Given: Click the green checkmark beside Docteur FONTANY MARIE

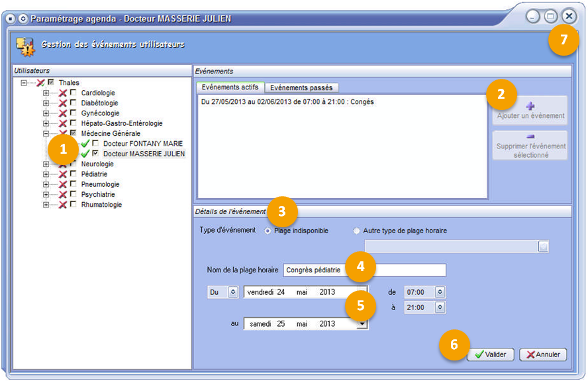Looking at the screenshot, I should point(85,144).
